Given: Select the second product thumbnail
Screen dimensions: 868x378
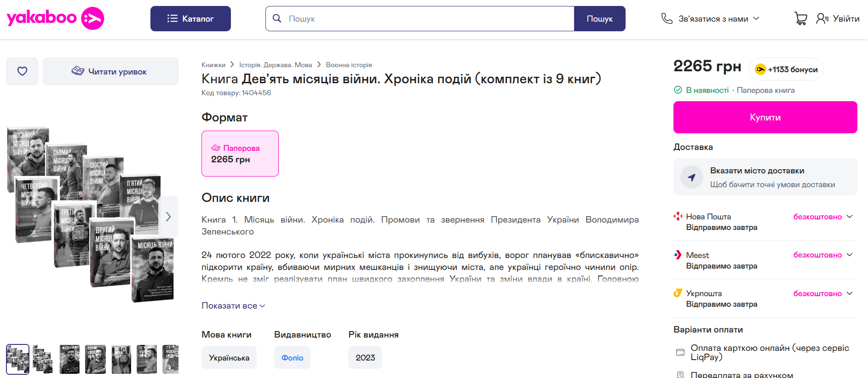Looking at the screenshot, I should pos(43,359).
